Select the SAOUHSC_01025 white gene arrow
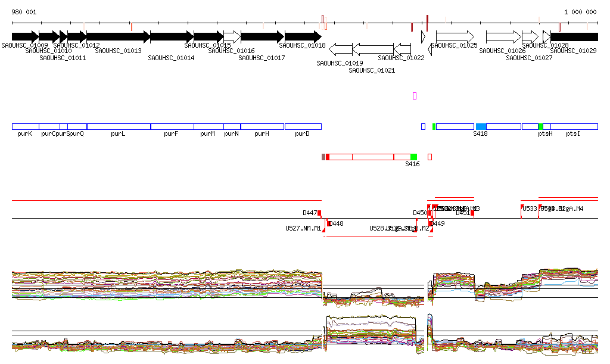The height and width of the screenshot is (364, 610). click(455, 37)
